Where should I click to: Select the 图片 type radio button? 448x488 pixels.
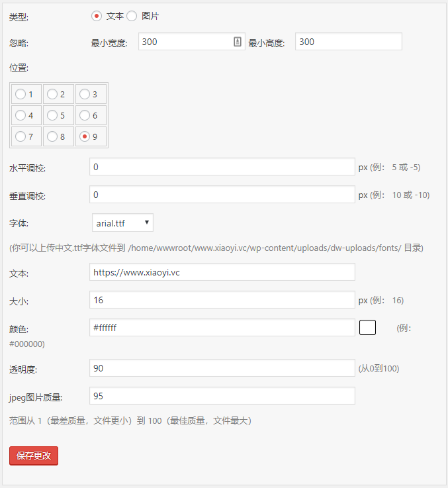132,16
